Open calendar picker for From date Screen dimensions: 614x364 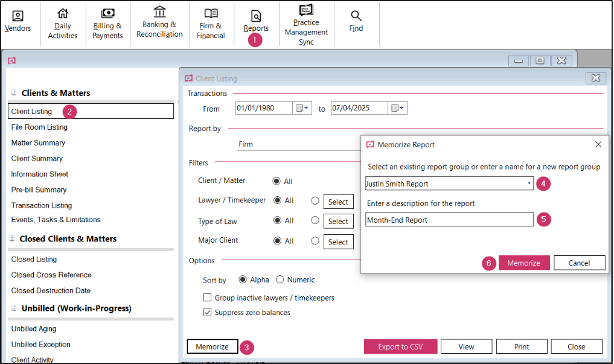[x=302, y=108]
